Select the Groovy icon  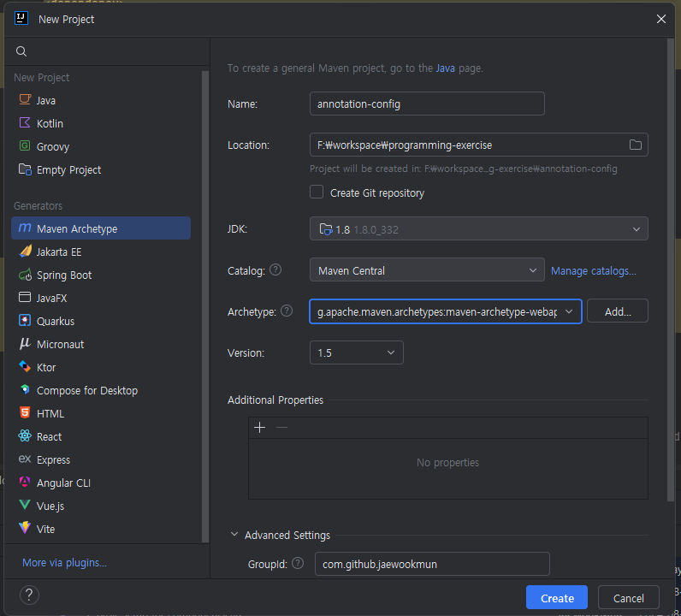click(25, 146)
